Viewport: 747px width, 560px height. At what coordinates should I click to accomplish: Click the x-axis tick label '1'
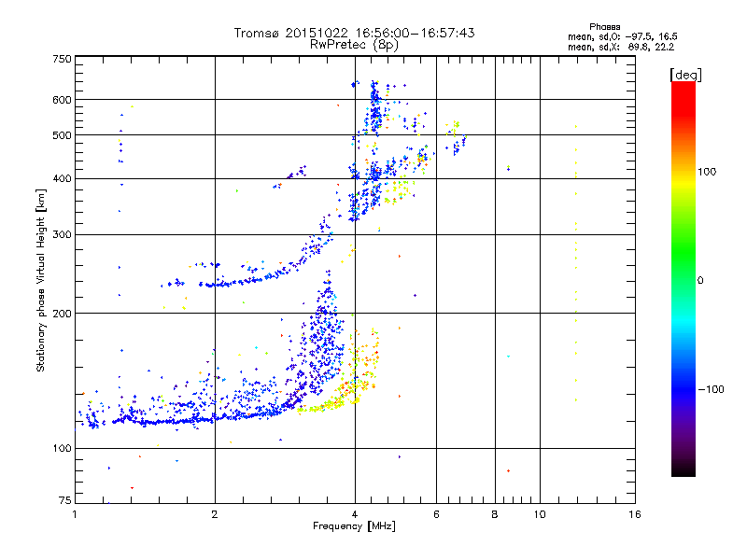tap(75, 514)
